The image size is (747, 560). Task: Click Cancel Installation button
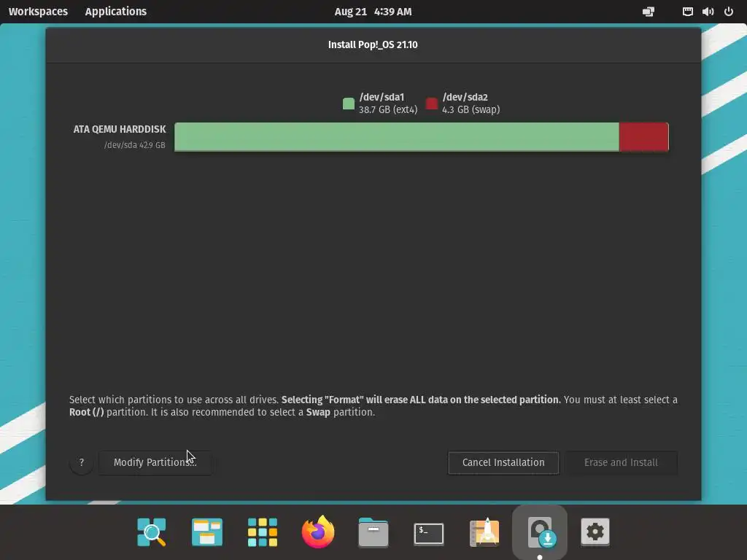[x=503, y=462]
